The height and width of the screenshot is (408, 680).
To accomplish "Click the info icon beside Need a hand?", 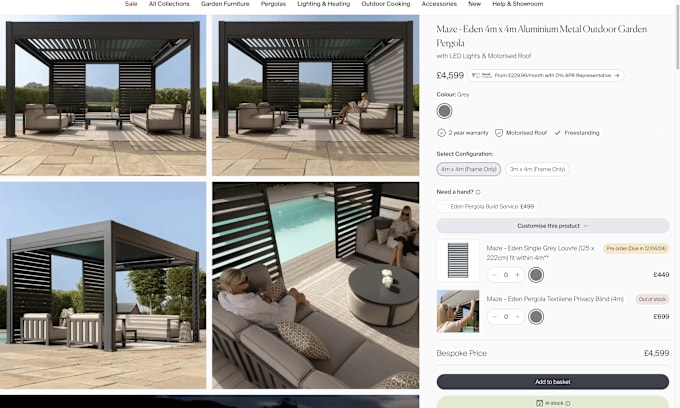I will (478, 192).
